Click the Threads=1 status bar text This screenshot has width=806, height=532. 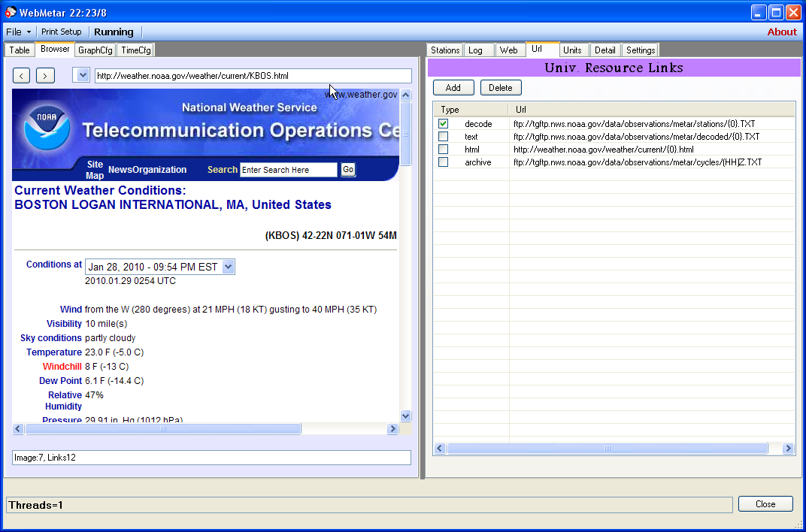click(35, 505)
